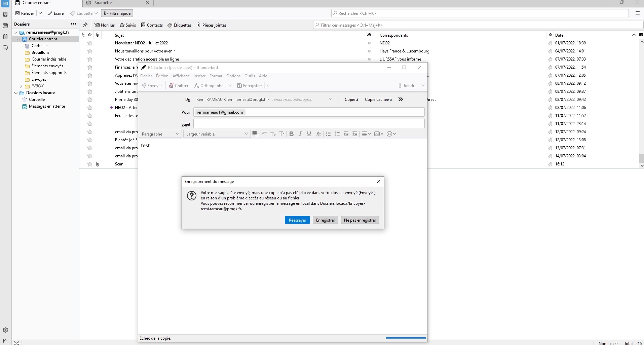Viewport: 644px width, 345px height.
Task: Open the text color swatch picker
Action: click(x=255, y=133)
